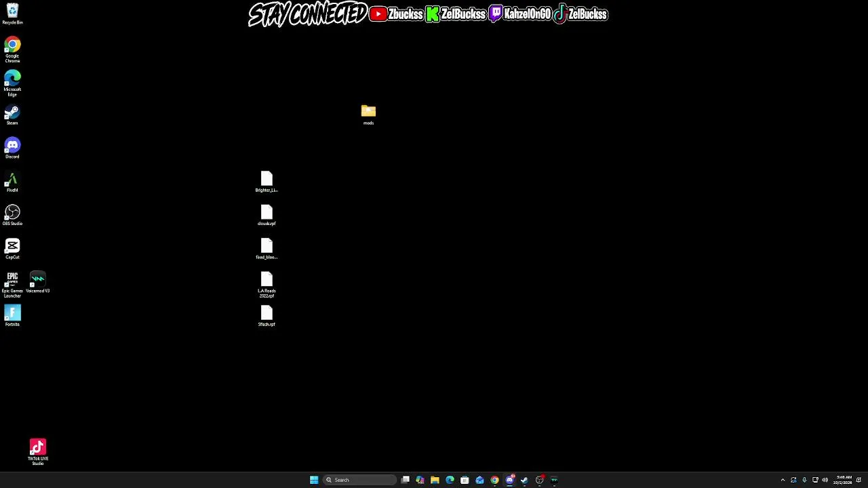Select the Microsoft Edge desktop shortcut
Image resolution: width=868 pixels, height=488 pixels.
pyautogui.click(x=12, y=83)
